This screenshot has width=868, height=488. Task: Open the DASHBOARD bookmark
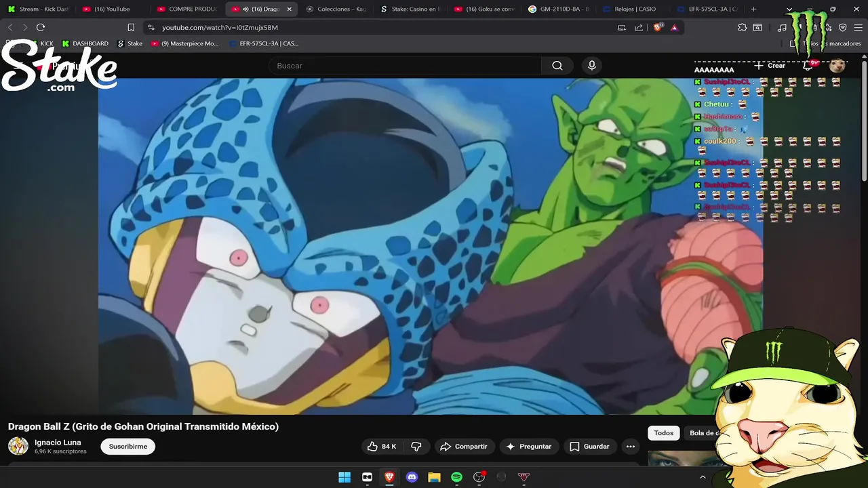point(85,43)
